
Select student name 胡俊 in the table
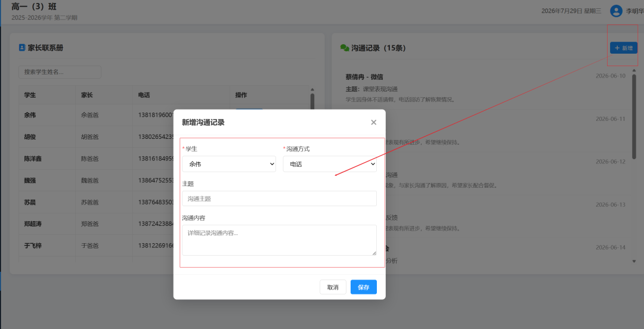point(30,136)
